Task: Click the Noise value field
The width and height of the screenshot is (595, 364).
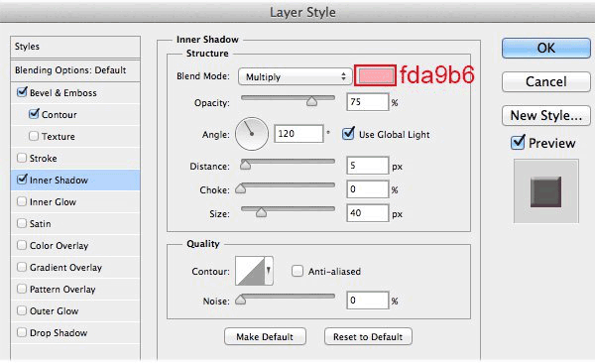Action: point(368,301)
